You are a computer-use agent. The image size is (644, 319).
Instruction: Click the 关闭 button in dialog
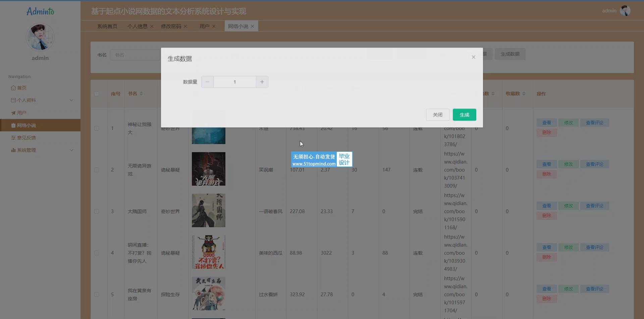point(437,115)
